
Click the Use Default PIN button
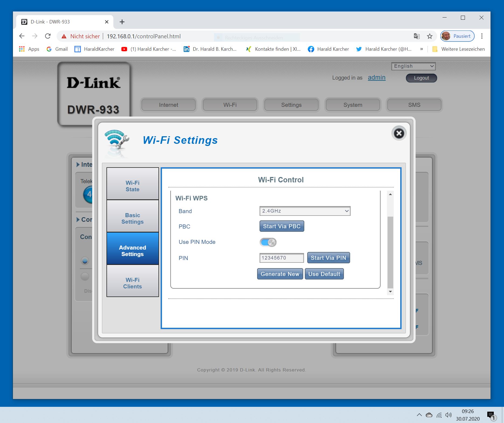(324, 274)
